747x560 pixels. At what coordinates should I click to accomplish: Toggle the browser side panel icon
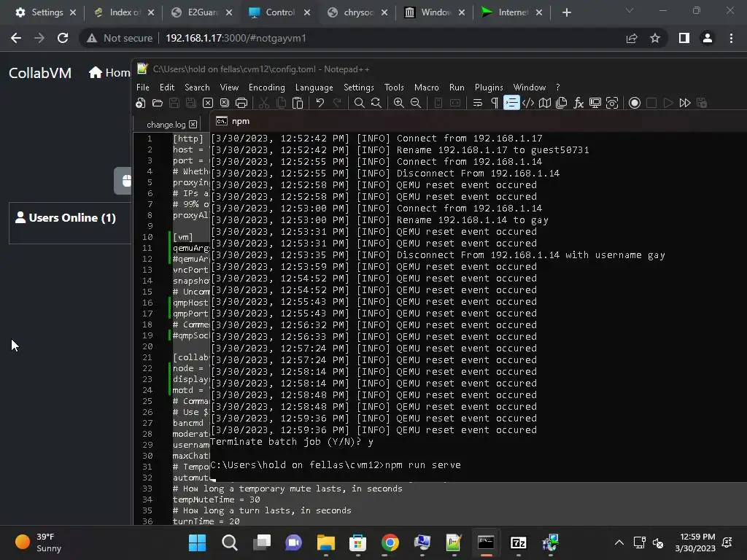[684, 38]
